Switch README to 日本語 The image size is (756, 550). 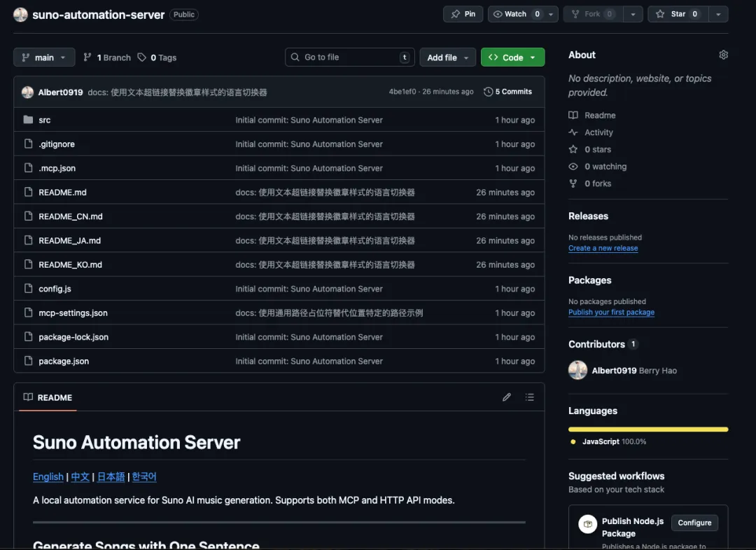[x=111, y=476]
